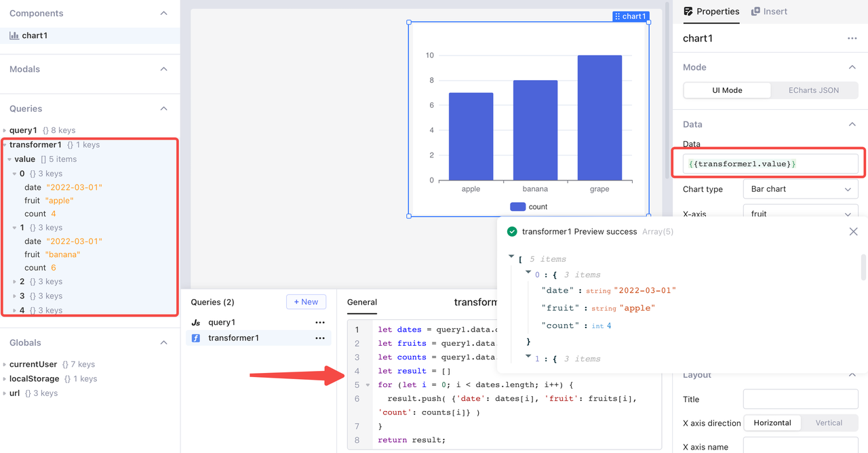Click the Title input field
Image resolution: width=868 pixels, height=453 pixels.
(x=800, y=399)
